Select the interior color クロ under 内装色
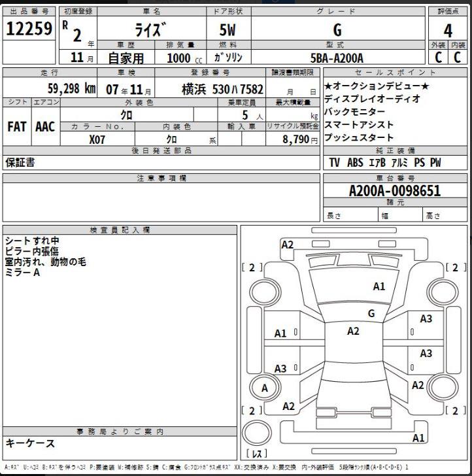 (171, 139)
